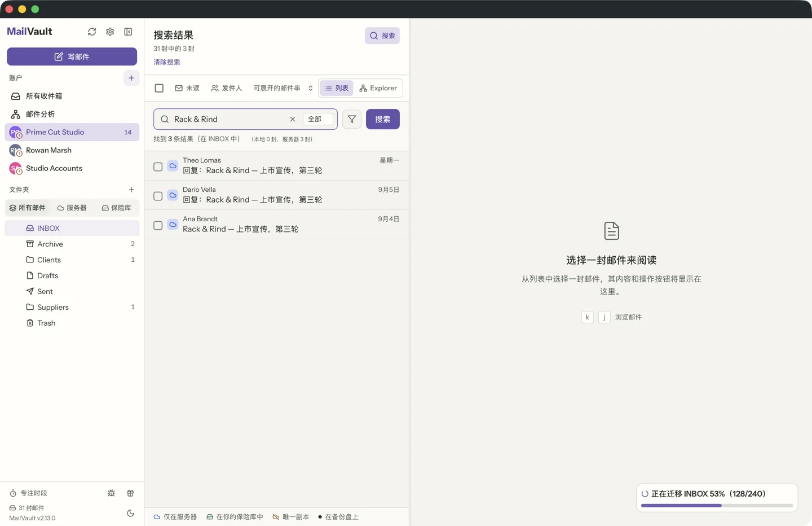The height and width of the screenshot is (526, 812).
Task: Open Theo Lomas email subject line
Action: coord(253,170)
